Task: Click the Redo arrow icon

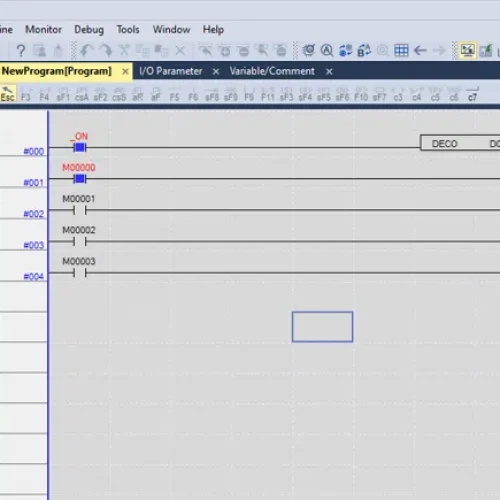Action: point(106,51)
